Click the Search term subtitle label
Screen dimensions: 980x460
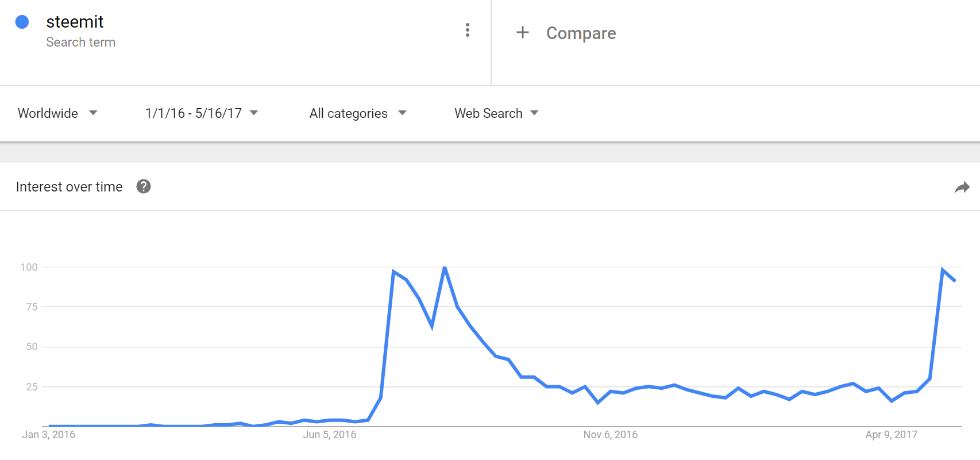[80, 43]
